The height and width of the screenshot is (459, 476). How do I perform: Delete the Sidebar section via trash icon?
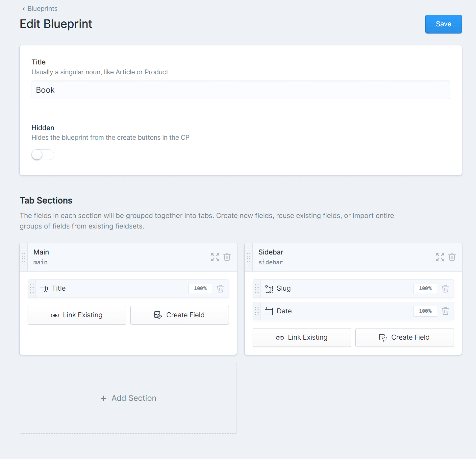tap(452, 257)
